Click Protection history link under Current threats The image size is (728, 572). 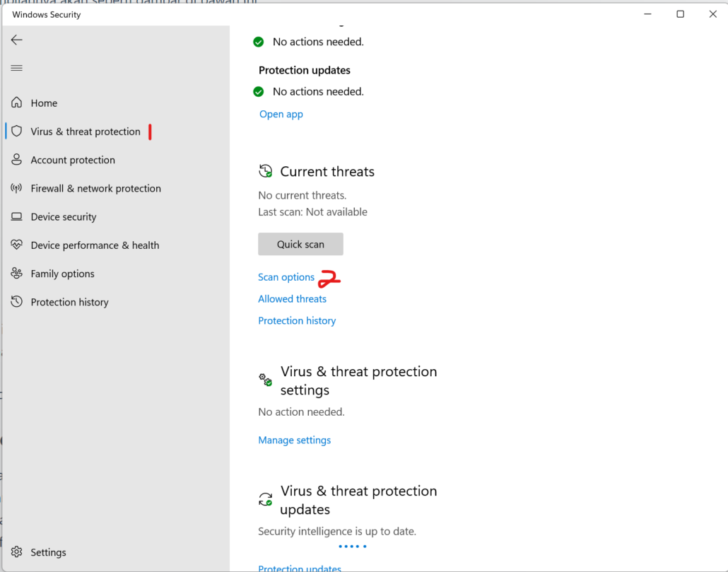(x=297, y=321)
